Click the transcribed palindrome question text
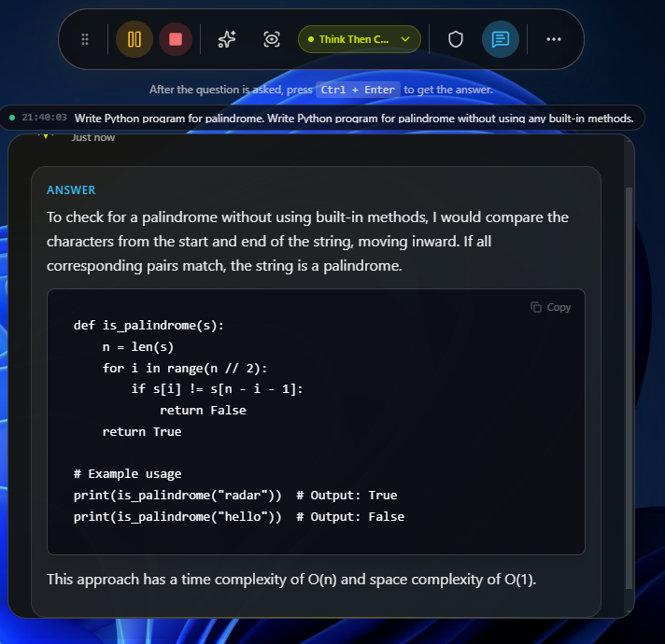 [354, 119]
